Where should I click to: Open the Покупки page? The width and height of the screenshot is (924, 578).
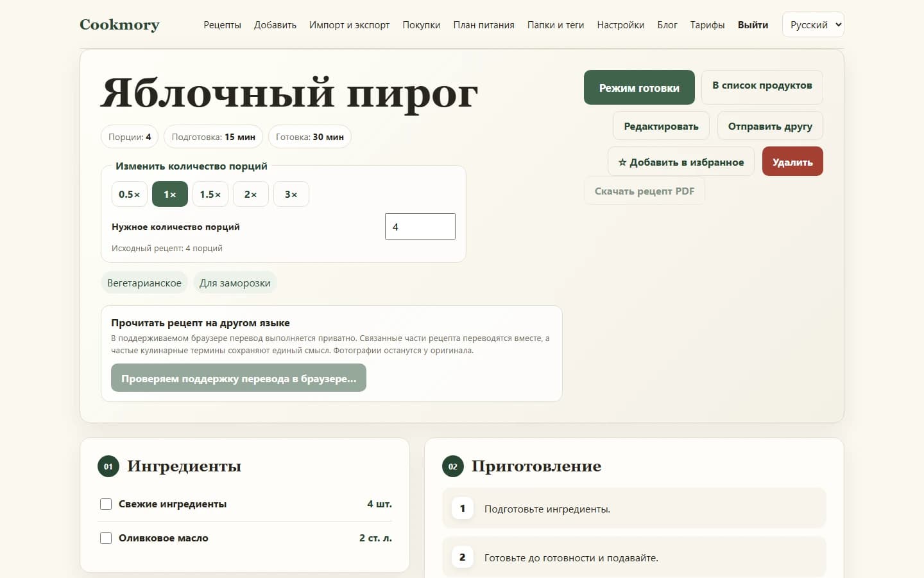pyautogui.click(x=422, y=25)
